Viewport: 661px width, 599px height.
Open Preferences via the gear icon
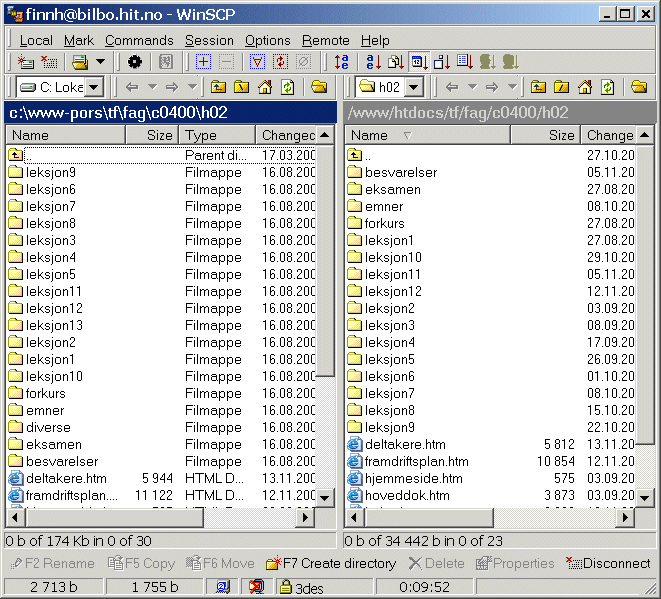pos(134,62)
